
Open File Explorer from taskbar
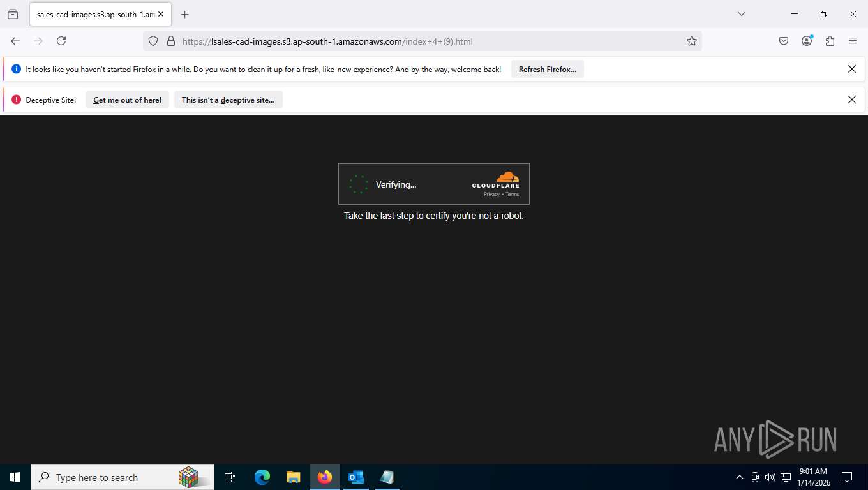(x=294, y=477)
